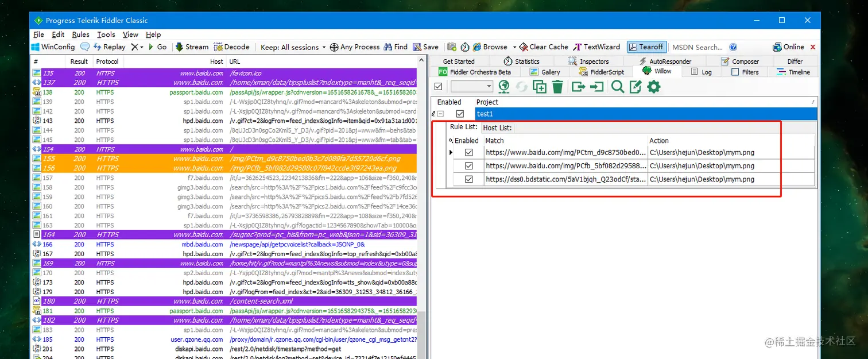This screenshot has height=359, width=868.
Task: Toggle Stream mode in toolbar
Action: 192,47
